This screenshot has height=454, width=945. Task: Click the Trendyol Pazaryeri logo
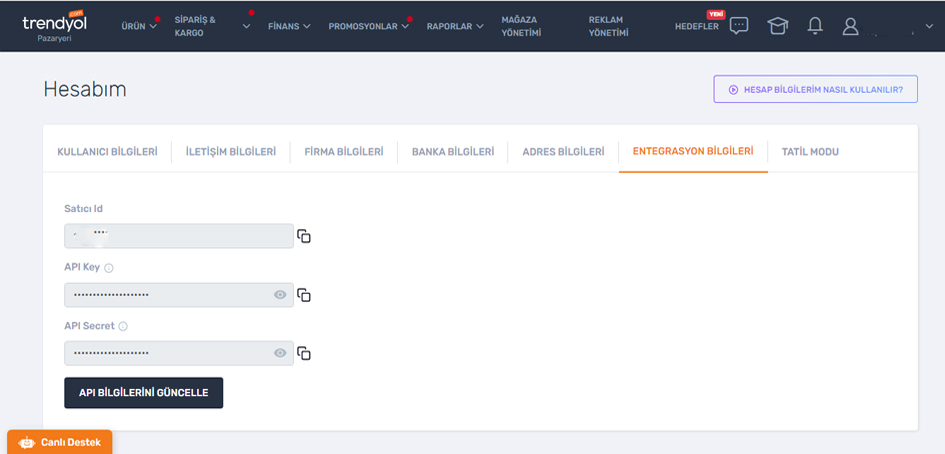[52, 26]
